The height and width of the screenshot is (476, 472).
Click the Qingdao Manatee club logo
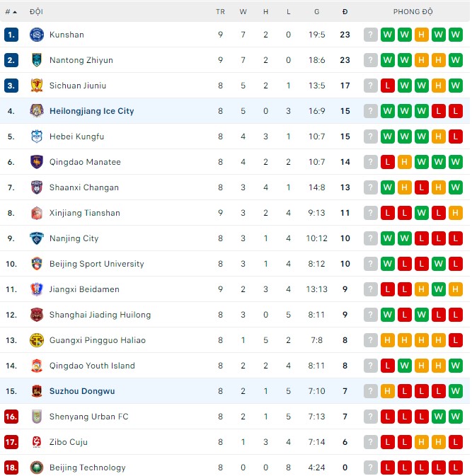point(37,162)
